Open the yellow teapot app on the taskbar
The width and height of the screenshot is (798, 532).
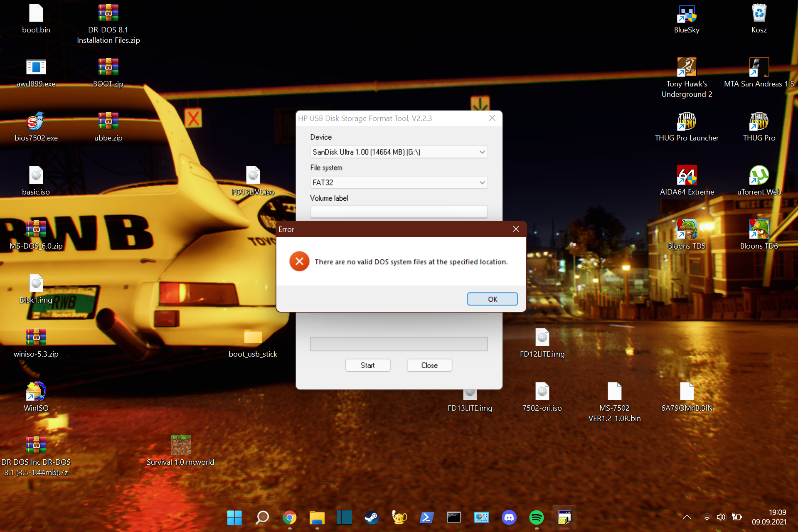[399, 517]
